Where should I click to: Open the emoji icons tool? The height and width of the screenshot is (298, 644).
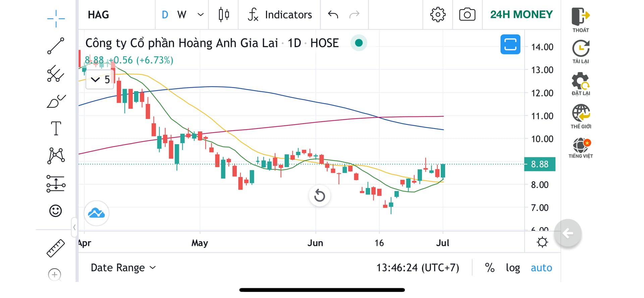(x=56, y=211)
